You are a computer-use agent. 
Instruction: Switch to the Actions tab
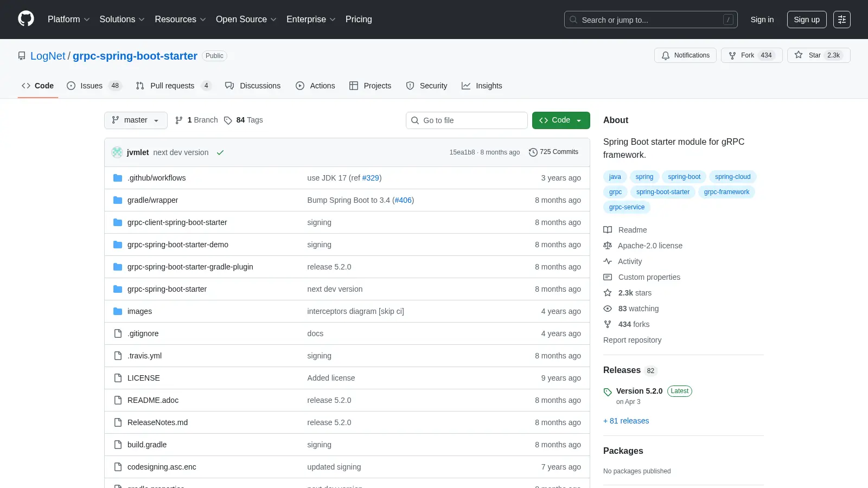[315, 86]
